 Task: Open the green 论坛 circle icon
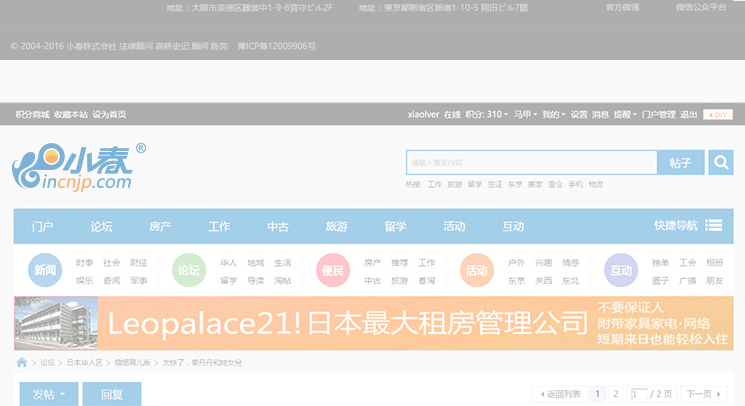pos(189,270)
